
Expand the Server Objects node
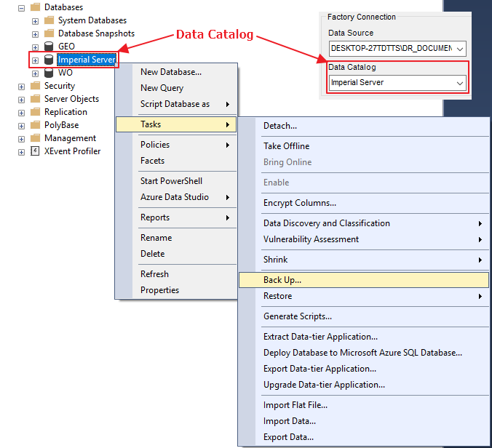(x=21, y=100)
